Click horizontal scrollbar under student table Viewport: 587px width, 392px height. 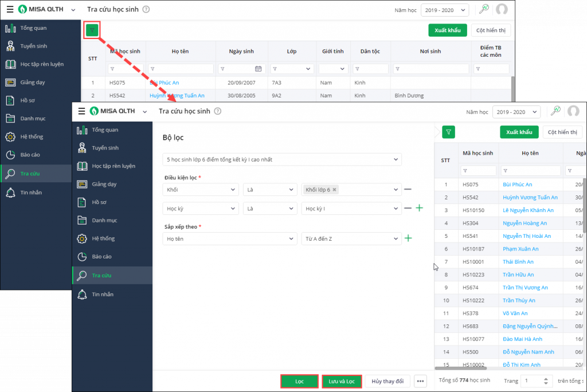[460, 368]
